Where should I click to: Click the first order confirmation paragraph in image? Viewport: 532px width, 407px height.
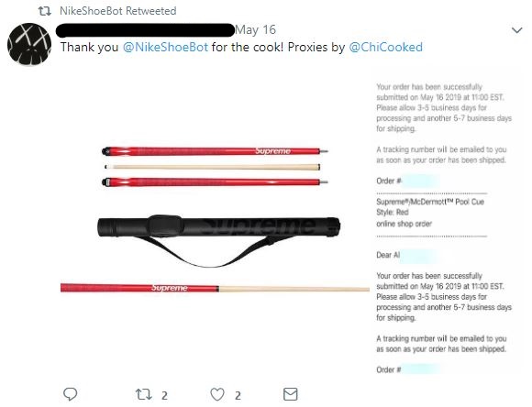(444, 107)
